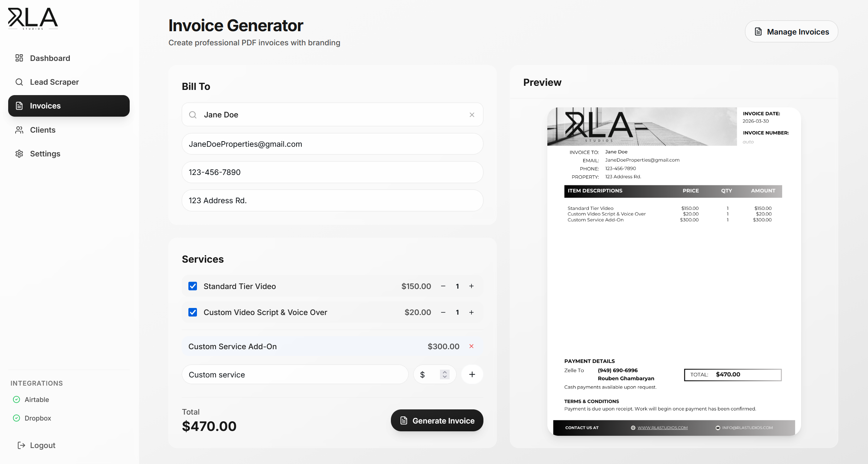Image resolution: width=868 pixels, height=464 pixels.
Task: Select the Lead Scraper search icon in sidebar
Action: click(x=19, y=82)
